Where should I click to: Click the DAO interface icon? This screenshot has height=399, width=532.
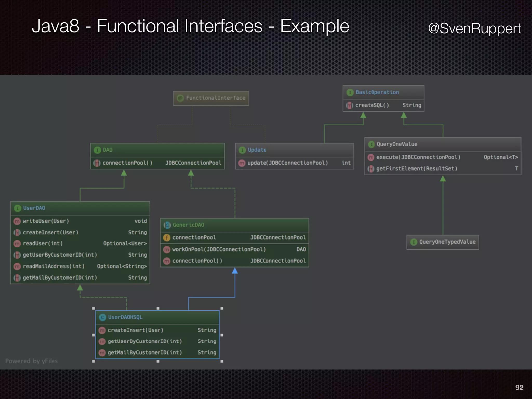(97, 150)
